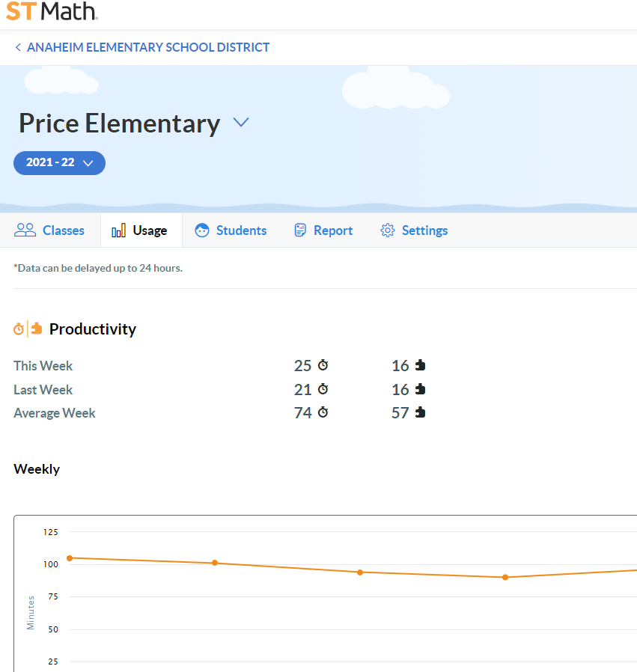Click the orange puzzle piece icon beside Productivity
The width and height of the screenshot is (637, 672).
[37, 329]
